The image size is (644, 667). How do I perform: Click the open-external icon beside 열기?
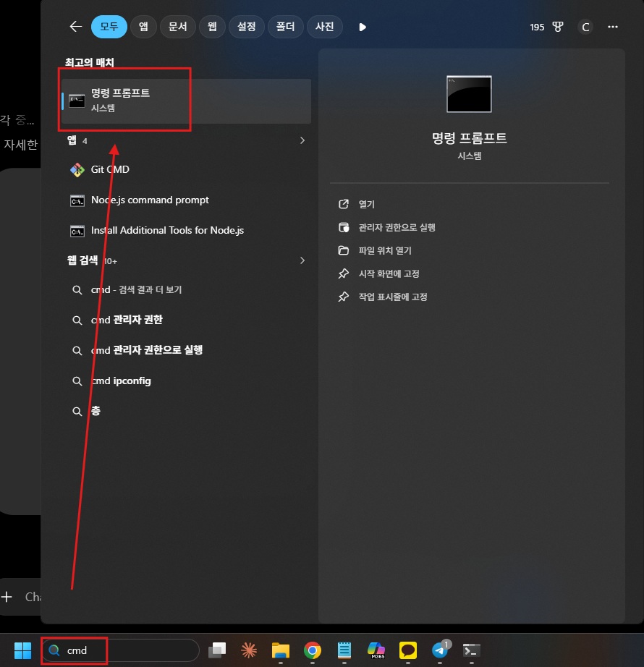tap(344, 204)
